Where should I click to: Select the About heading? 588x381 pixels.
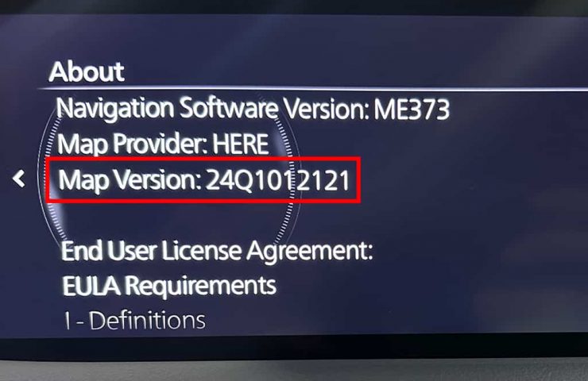pos(87,71)
